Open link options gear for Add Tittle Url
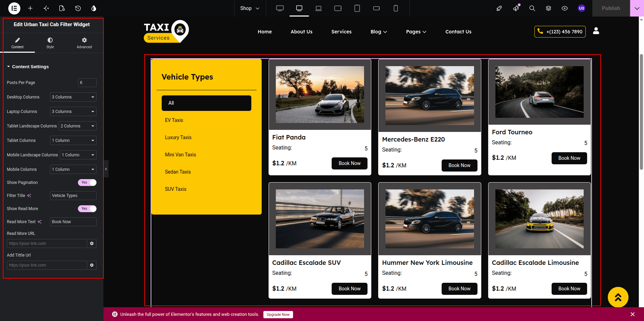Viewport: 644px width, 321px height. (92, 265)
